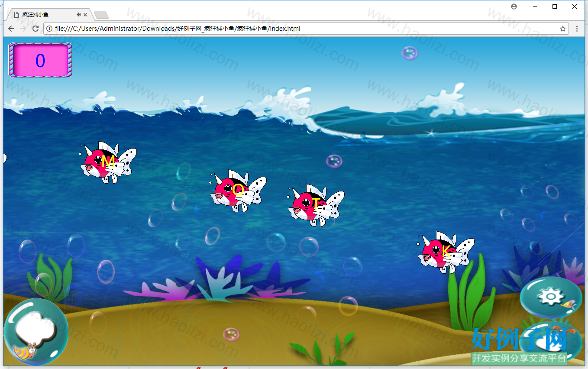Go back to the previous page
This screenshot has height=369, width=588.
11,29
